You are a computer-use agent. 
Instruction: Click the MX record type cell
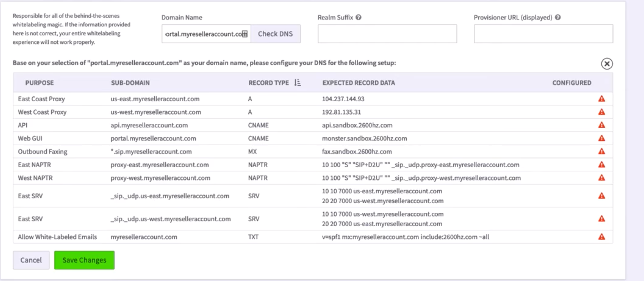(x=252, y=152)
